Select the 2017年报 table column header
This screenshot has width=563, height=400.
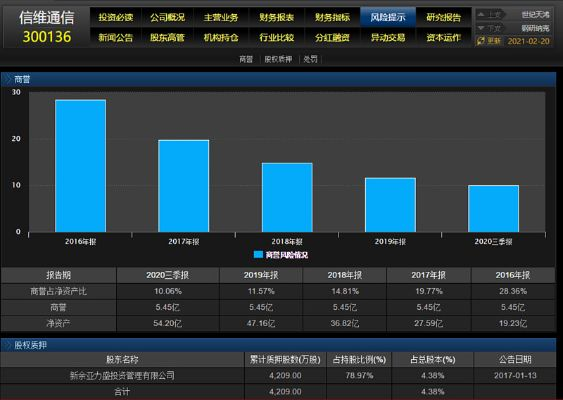point(428,275)
